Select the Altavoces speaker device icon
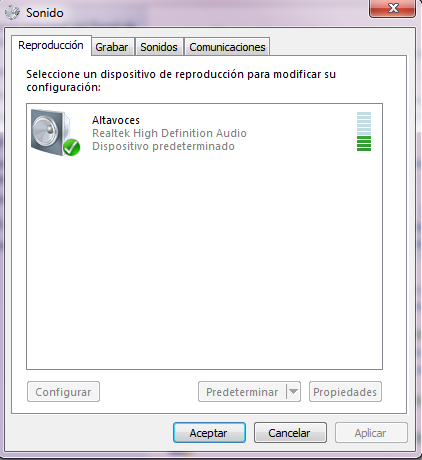Screen dimensions: 422x460 (x=52, y=132)
